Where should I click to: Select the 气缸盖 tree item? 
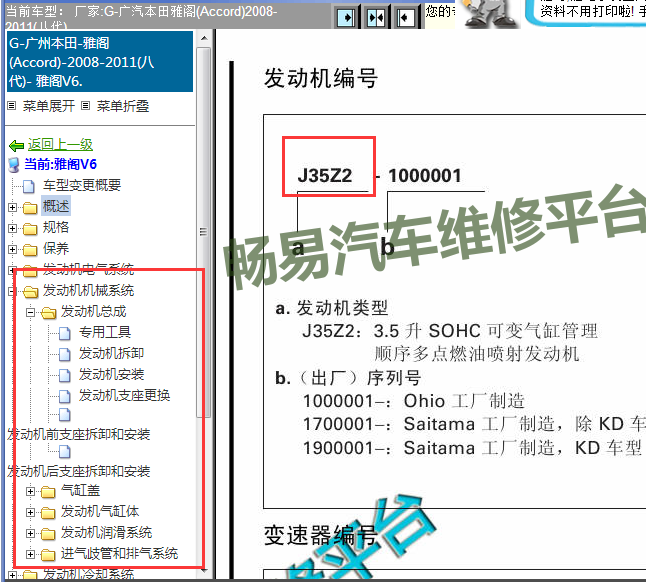(80, 490)
